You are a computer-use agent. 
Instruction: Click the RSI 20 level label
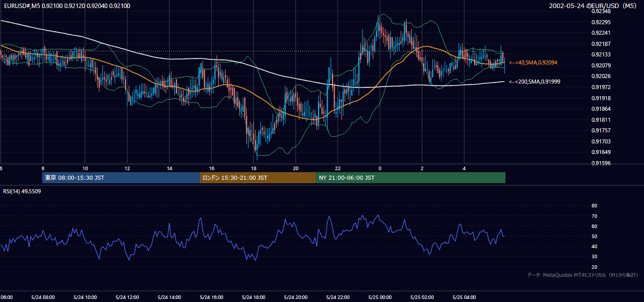point(594,267)
